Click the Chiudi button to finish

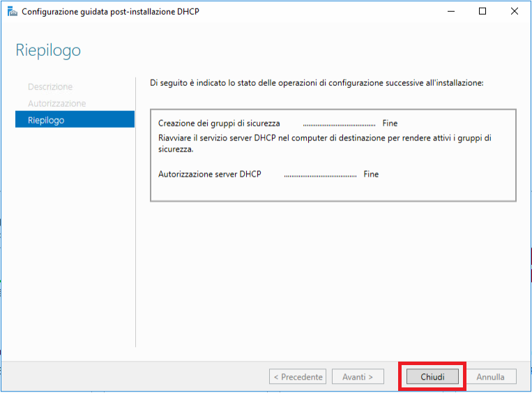pyautogui.click(x=432, y=377)
